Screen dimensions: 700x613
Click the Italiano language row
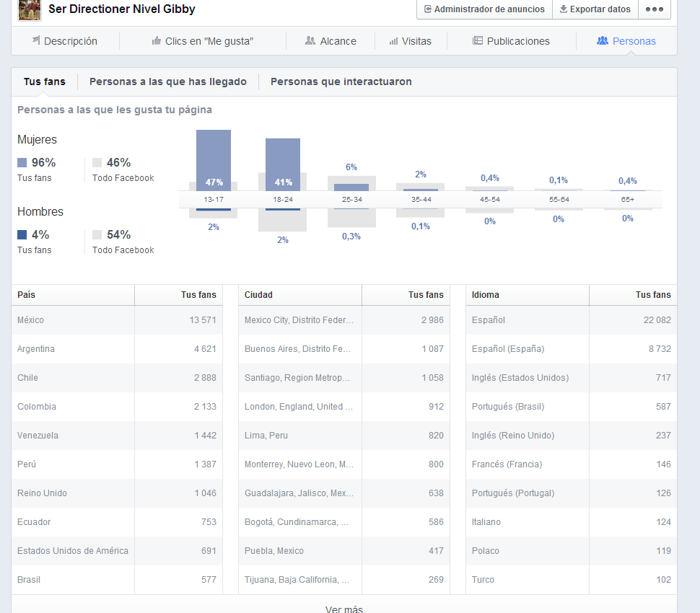pos(572,522)
